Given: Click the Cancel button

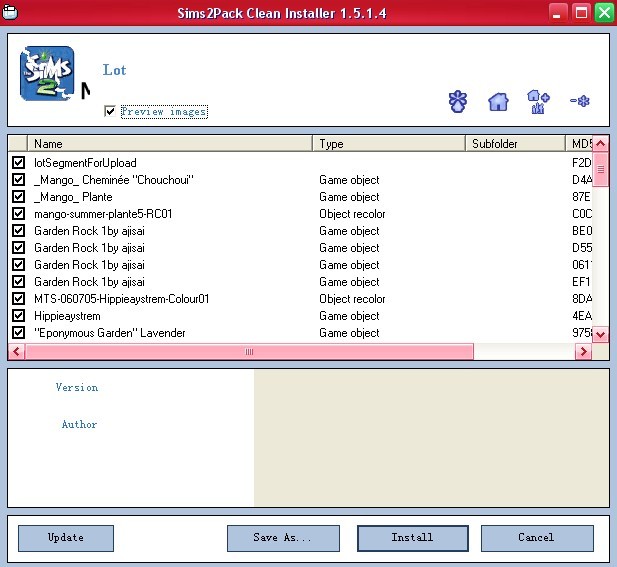Looking at the screenshot, I should pos(537,538).
